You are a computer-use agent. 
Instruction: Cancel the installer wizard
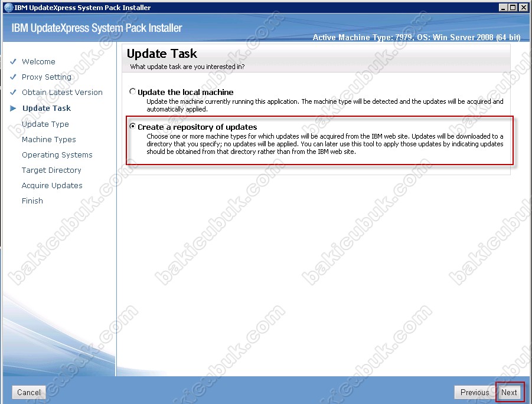click(29, 392)
